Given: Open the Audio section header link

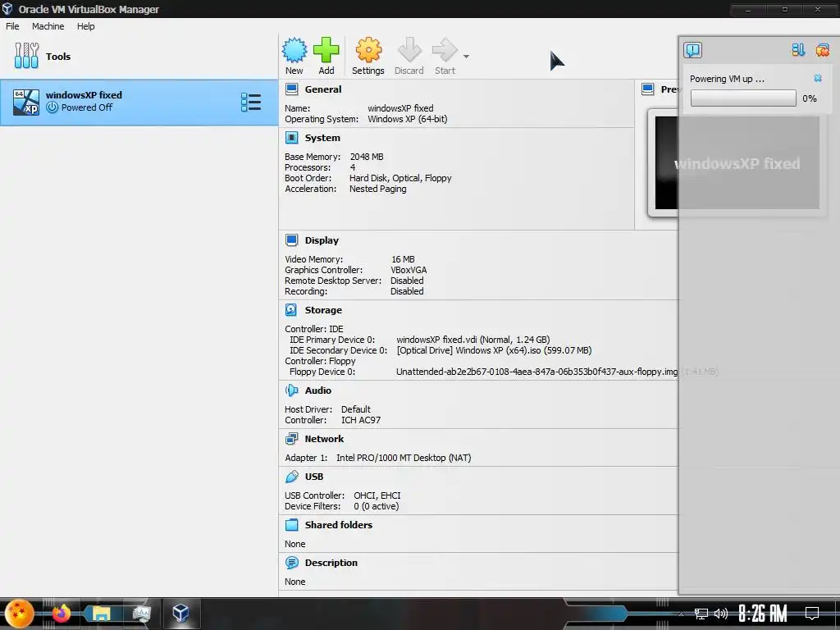Looking at the screenshot, I should pyautogui.click(x=318, y=390).
